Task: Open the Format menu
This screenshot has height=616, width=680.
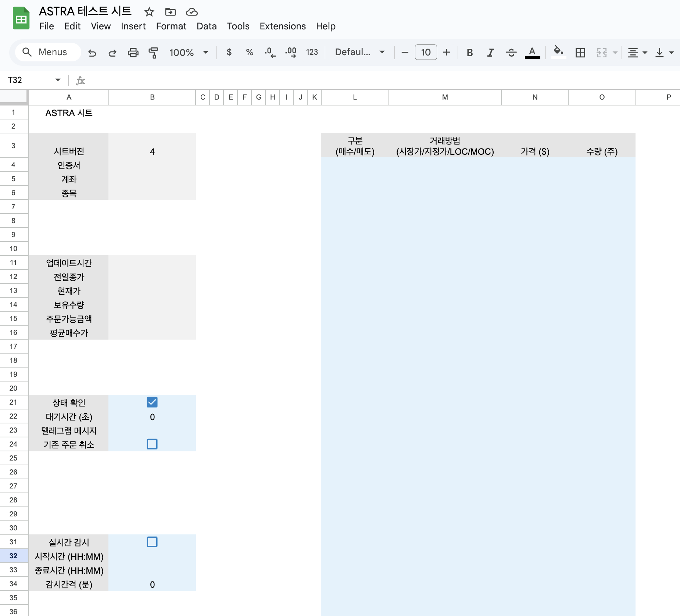Action: [171, 26]
